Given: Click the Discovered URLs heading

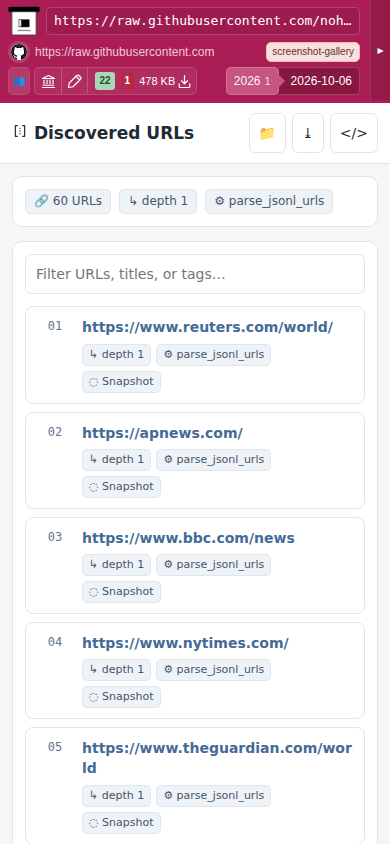Looking at the screenshot, I should [x=114, y=132].
